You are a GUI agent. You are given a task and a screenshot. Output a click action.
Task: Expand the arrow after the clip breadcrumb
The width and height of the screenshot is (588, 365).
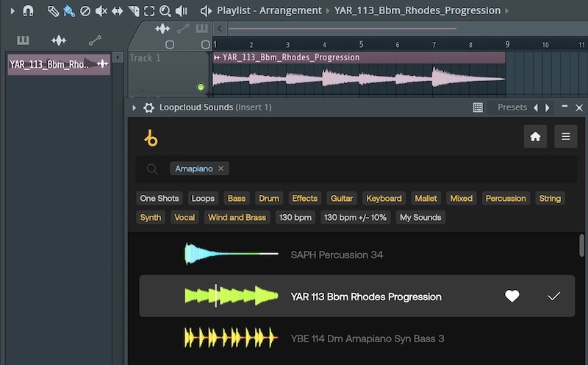coord(507,11)
